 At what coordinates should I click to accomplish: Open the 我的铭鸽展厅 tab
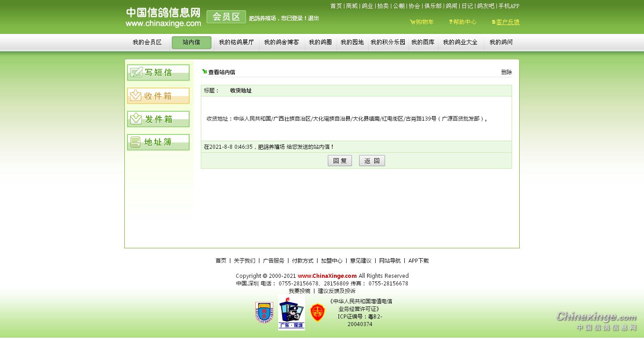[x=236, y=42]
